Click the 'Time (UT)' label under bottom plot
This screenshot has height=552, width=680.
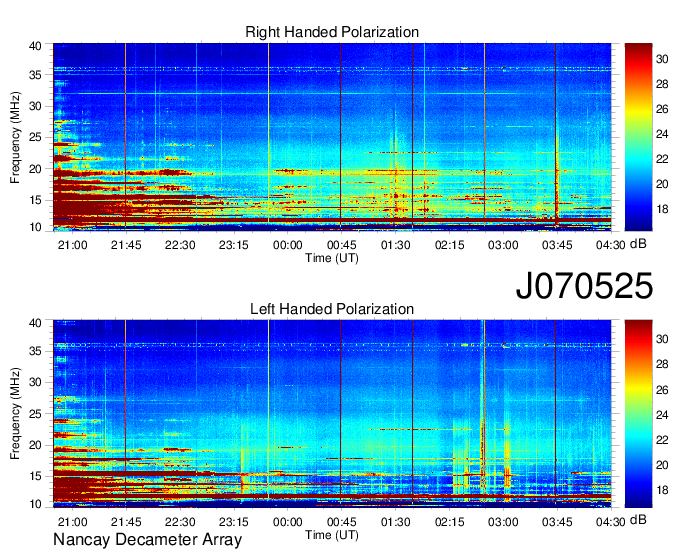click(332, 535)
